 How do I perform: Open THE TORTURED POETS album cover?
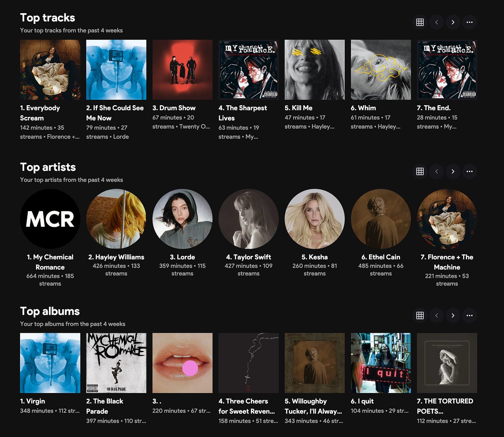[447, 363]
